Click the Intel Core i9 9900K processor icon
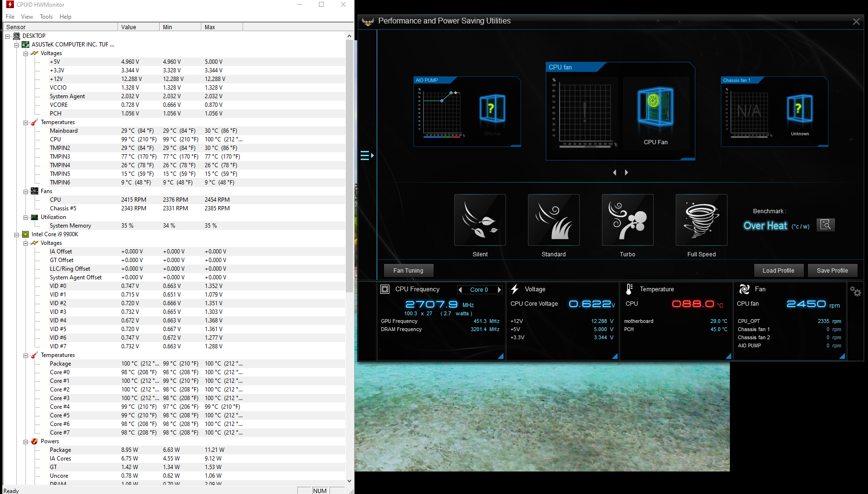This screenshot has height=494, width=868. click(x=25, y=234)
